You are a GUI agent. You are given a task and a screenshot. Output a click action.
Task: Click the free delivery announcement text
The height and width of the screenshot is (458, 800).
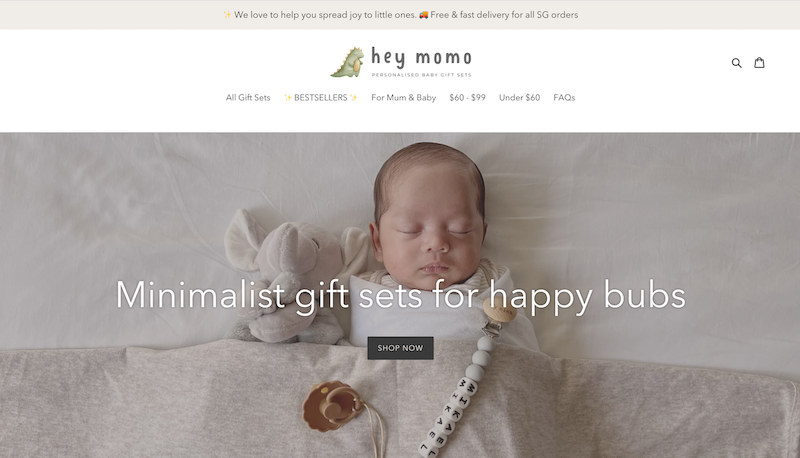pos(504,15)
